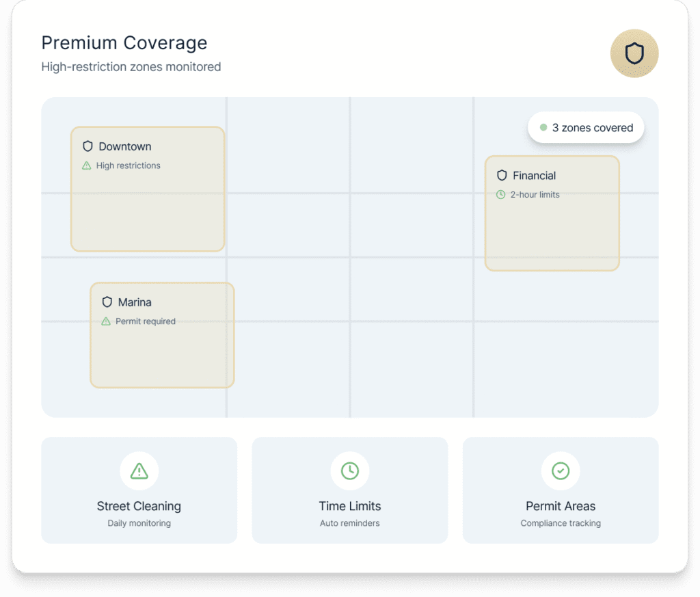
Task: Open the Permit Areas card
Action: [x=561, y=506]
